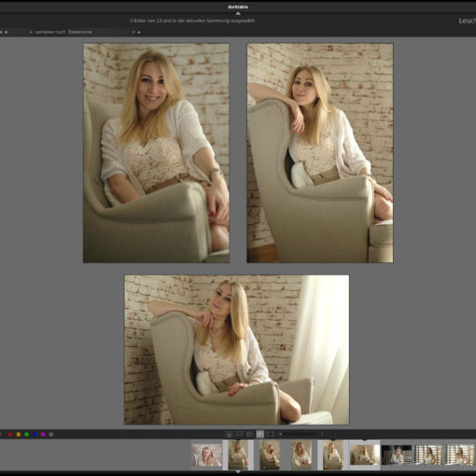Open first filmstrip thumbnail with light background

[x=206, y=455]
